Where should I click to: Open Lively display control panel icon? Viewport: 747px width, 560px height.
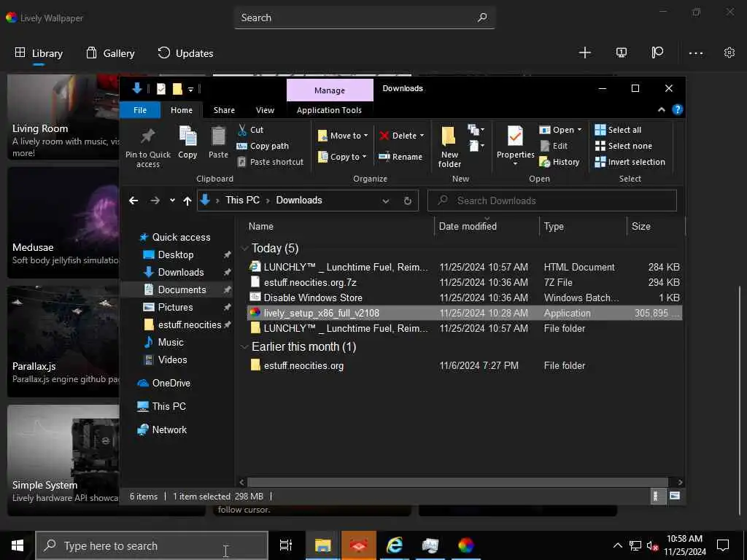coord(622,52)
